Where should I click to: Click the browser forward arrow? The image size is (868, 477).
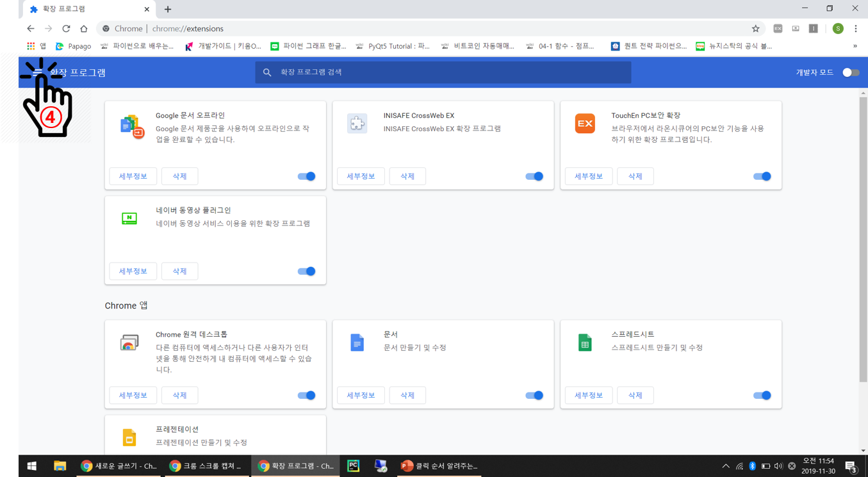tap(48, 28)
